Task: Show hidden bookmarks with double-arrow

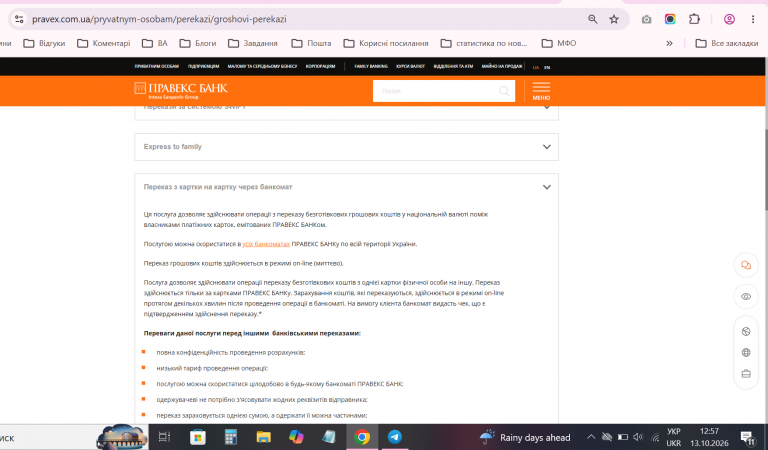Action: pyautogui.click(x=669, y=43)
